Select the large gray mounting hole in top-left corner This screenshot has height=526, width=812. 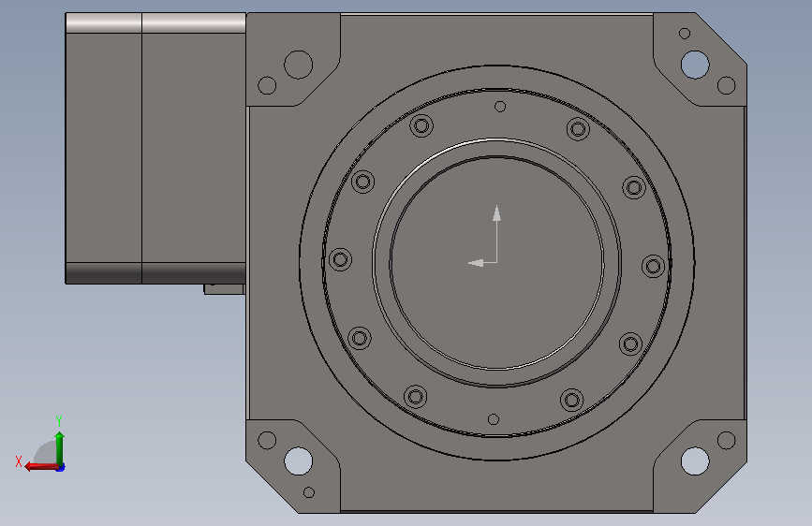pos(298,65)
